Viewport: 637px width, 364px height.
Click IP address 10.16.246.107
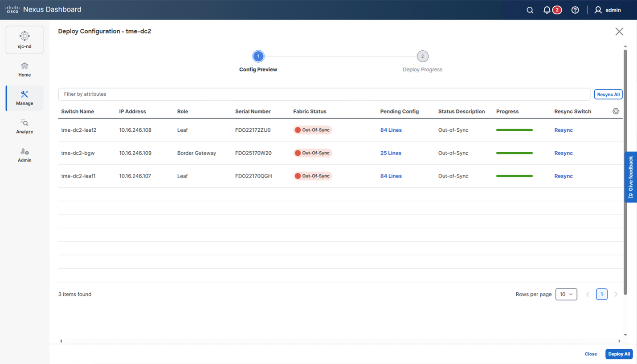click(x=135, y=176)
